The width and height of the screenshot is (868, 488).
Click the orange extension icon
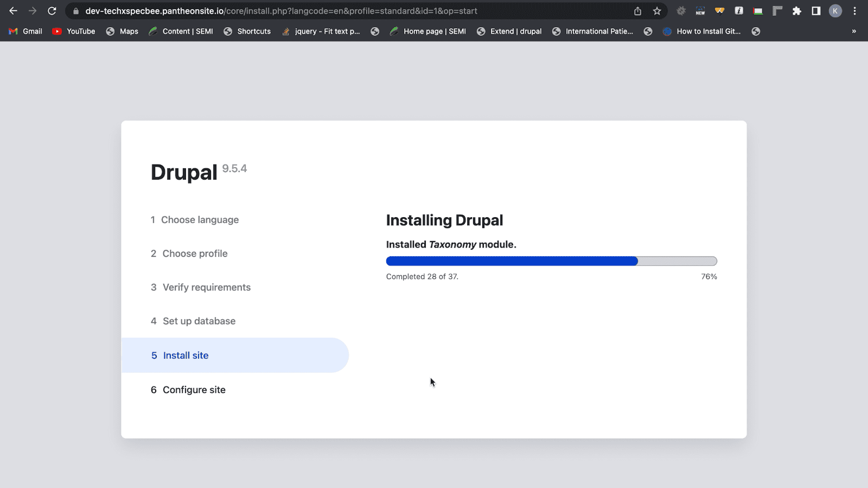(719, 11)
